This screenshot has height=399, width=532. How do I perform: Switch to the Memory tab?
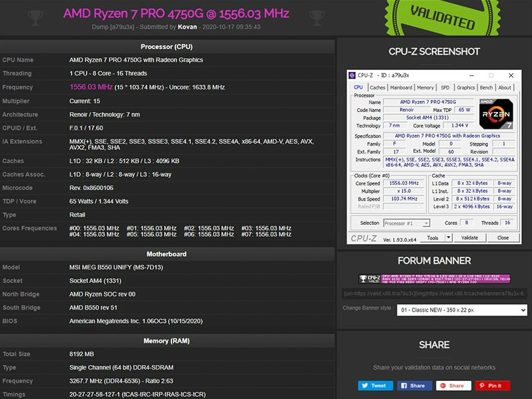click(x=425, y=87)
